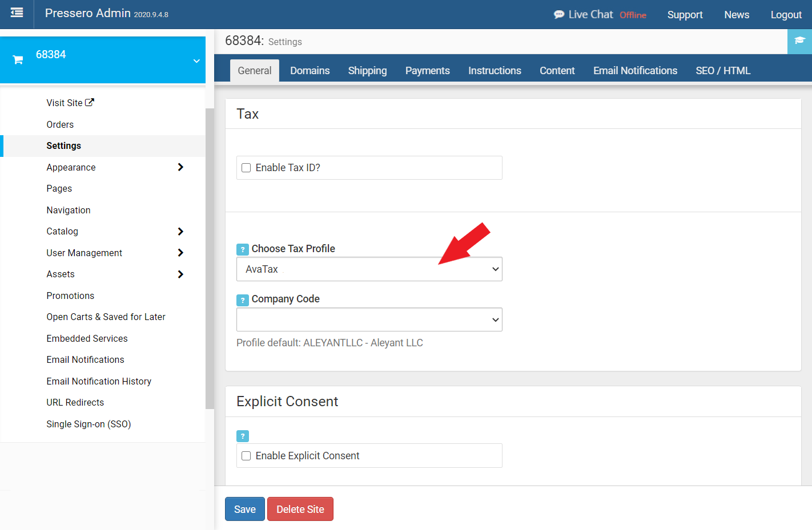The height and width of the screenshot is (530, 812).
Task: Open the Support link
Action: pyautogui.click(x=685, y=15)
